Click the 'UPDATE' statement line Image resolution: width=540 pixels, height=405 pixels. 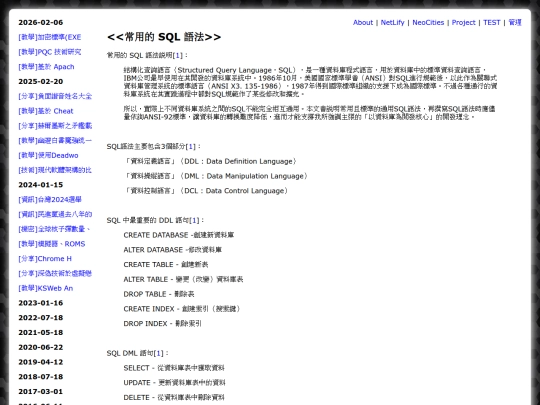[x=175, y=383]
